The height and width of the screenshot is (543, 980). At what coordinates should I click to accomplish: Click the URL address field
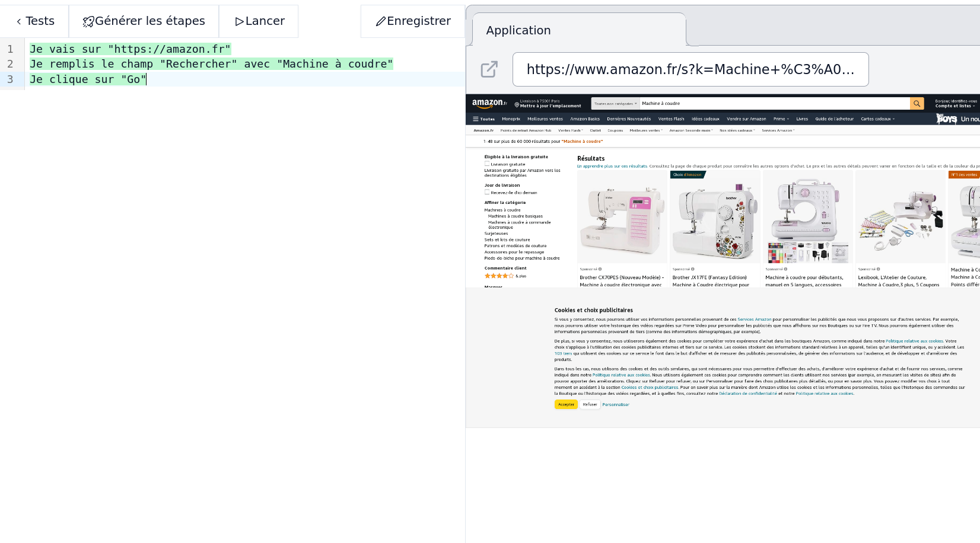[x=691, y=69]
